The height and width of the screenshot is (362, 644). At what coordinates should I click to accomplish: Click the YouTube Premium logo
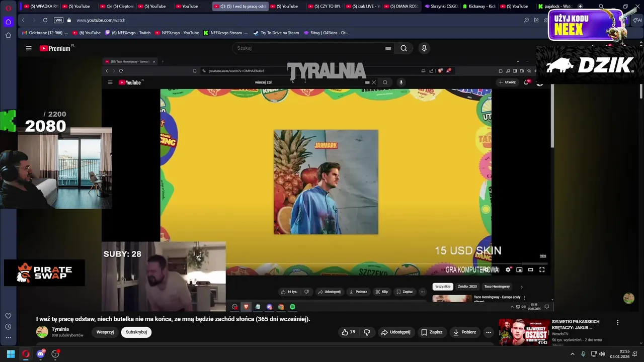pyautogui.click(x=55, y=48)
